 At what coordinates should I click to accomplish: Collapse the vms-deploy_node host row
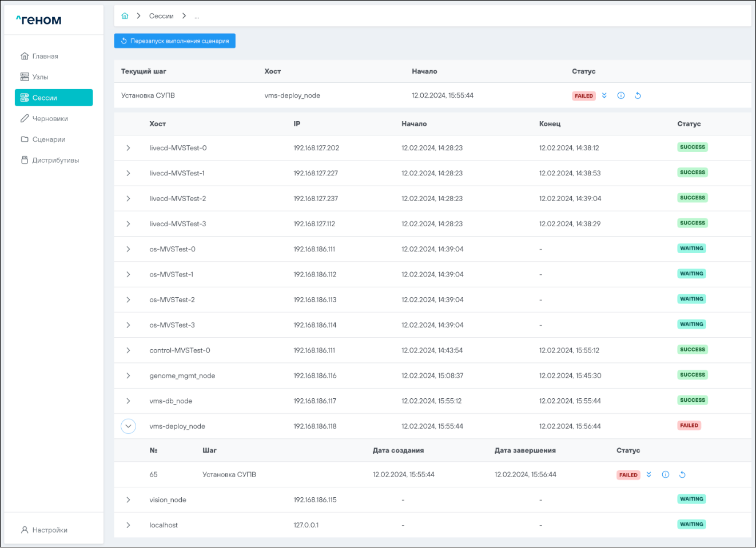pos(128,426)
